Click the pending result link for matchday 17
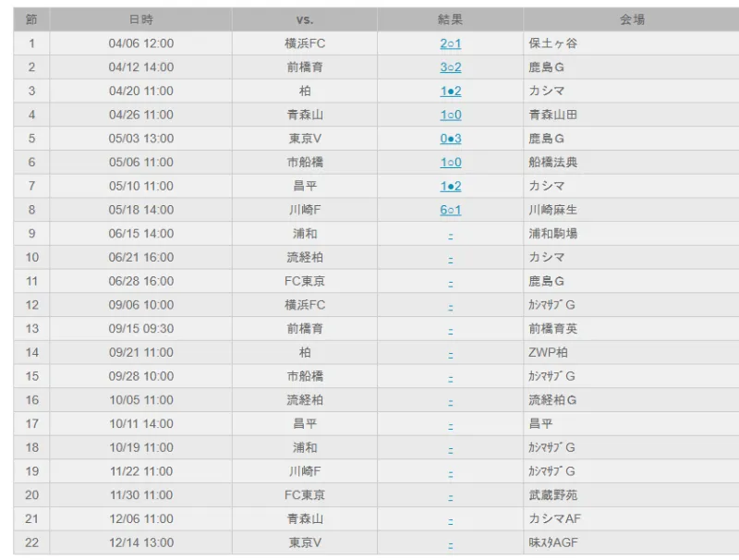This screenshot has height=560, width=739. (451, 424)
